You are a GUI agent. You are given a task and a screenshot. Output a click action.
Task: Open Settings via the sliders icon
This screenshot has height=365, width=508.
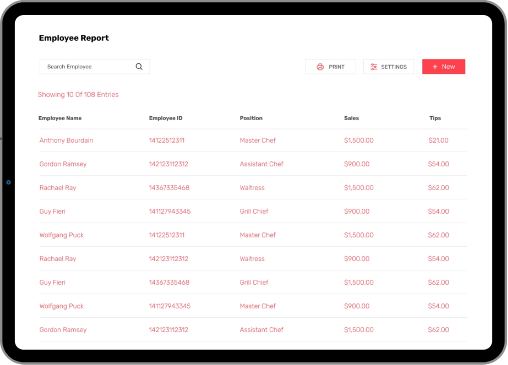click(x=374, y=67)
